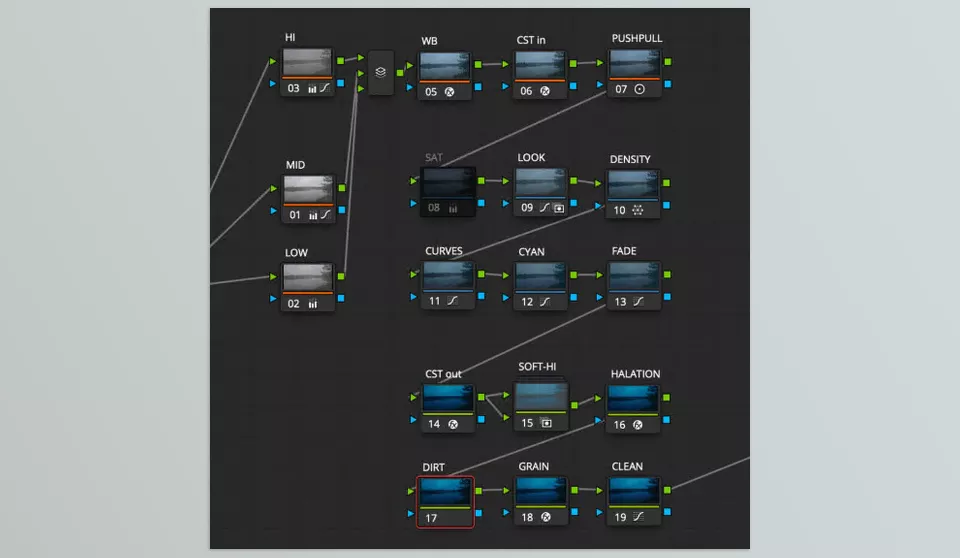Click the curve icon on node 19

click(x=639, y=517)
